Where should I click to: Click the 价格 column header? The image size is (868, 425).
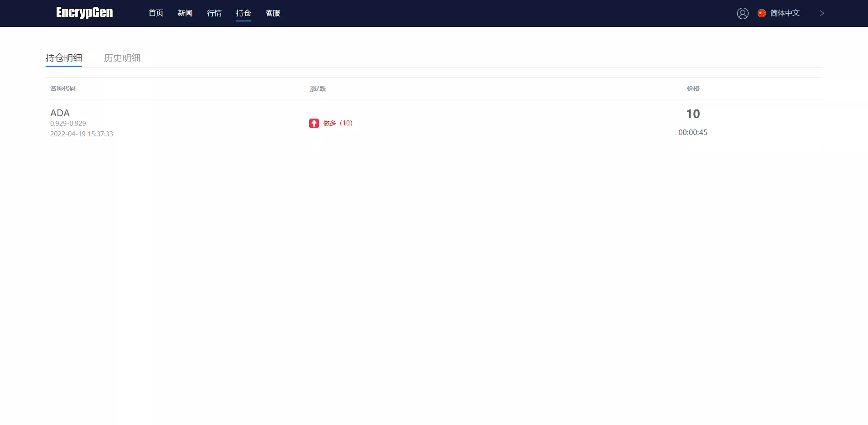coord(693,88)
